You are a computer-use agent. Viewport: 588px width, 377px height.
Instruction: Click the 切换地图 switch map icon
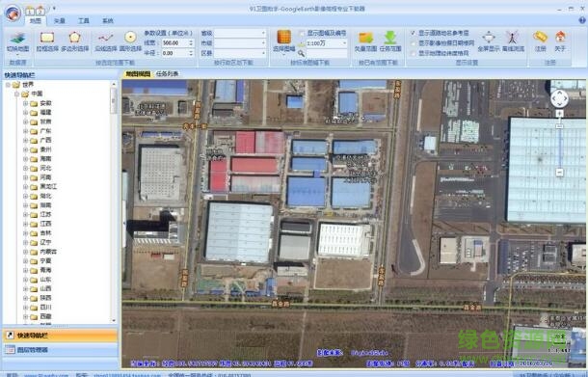point(17,42)
